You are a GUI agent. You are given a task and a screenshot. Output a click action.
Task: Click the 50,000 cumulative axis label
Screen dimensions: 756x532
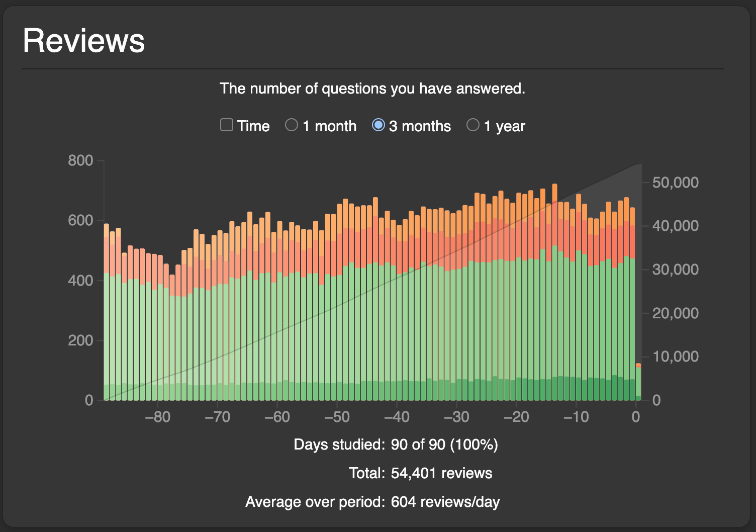(676, 183)
